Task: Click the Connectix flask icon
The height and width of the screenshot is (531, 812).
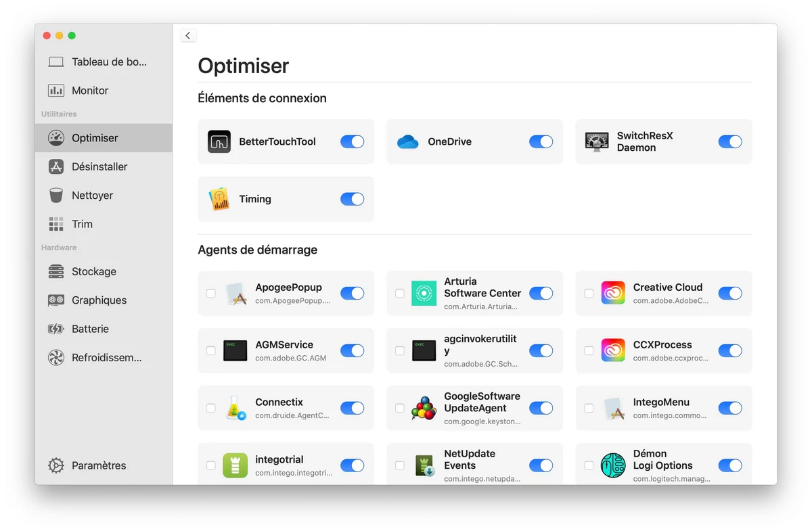Action: point(235,408)
